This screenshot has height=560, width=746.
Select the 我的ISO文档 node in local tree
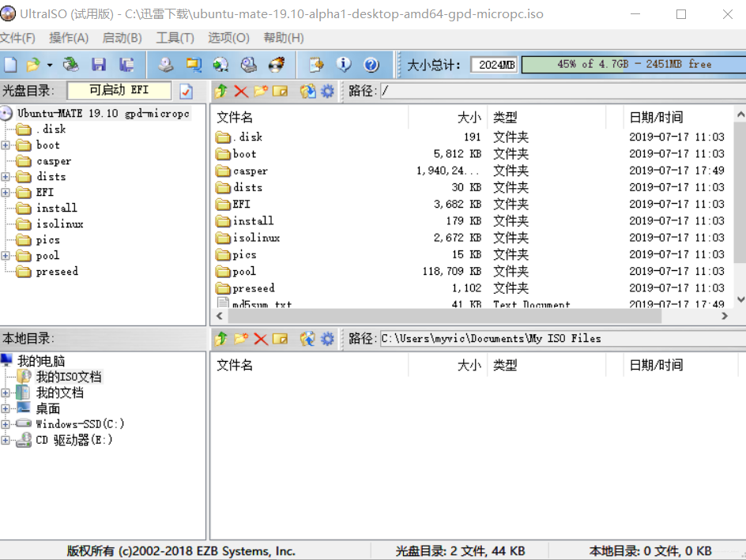coord(69,377)
